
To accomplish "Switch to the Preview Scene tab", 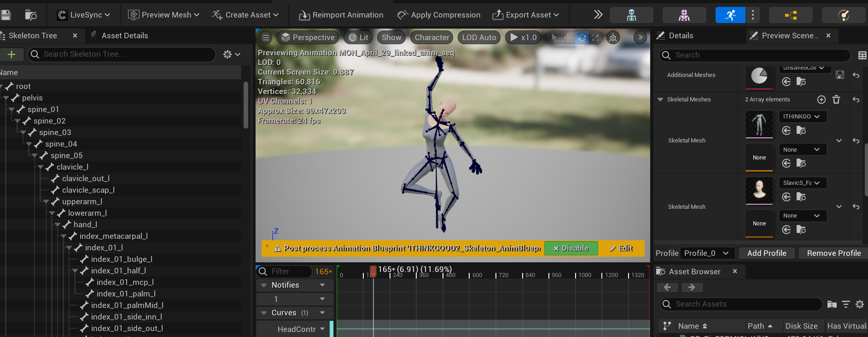I will (x=790, y=35).
